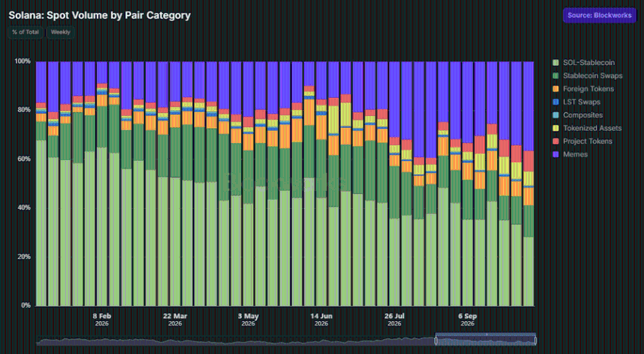Click the 60% y-axis label
644x354 pixels.
pyautogui.click(x=24, y=159)
